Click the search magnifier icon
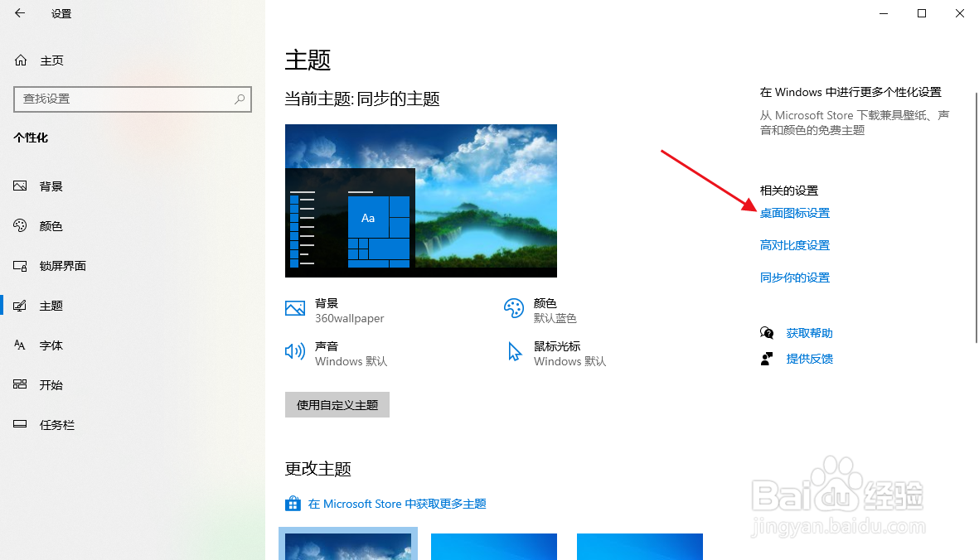 pos(240,99)
